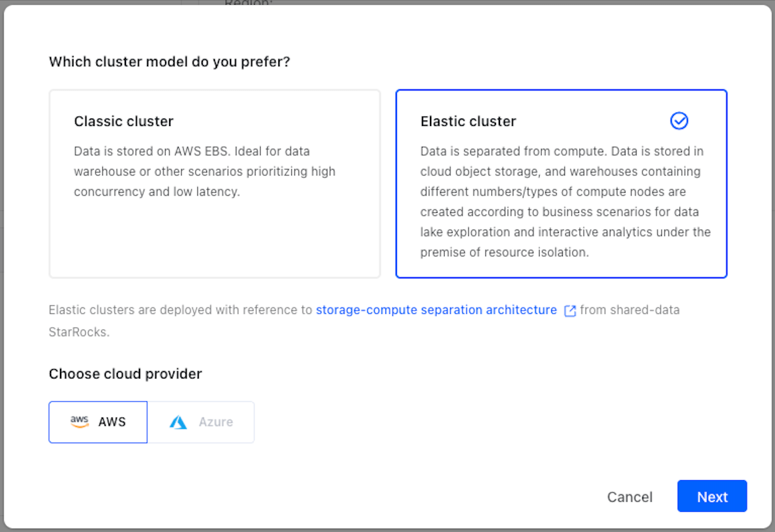The height and width of the screenshot is (532, 775).
Task: Select the Elastic cluster card
Action: tap(561, 183)
